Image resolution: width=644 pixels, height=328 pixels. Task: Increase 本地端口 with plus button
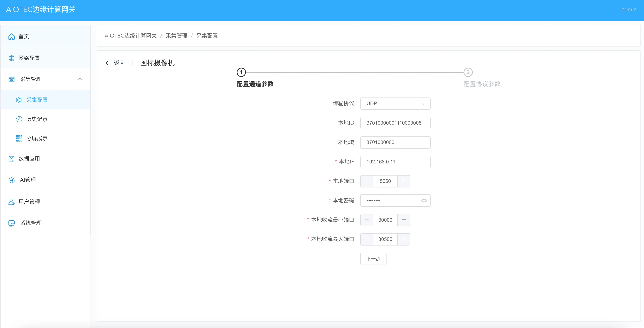coord(404,181)
